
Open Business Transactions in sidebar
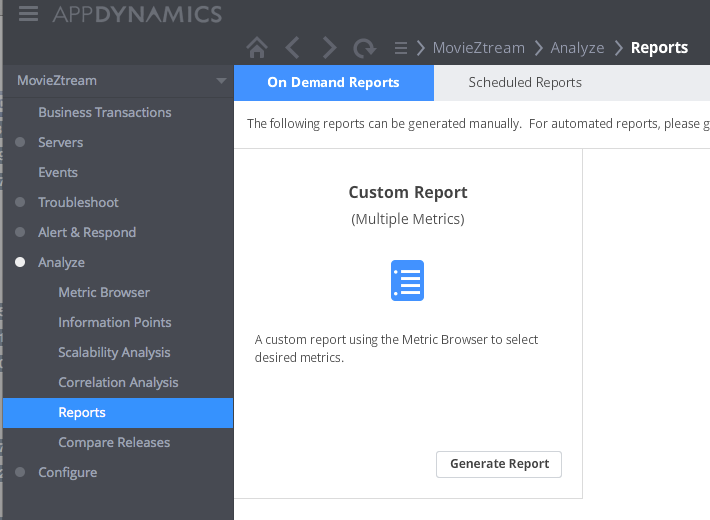[105, 112]
